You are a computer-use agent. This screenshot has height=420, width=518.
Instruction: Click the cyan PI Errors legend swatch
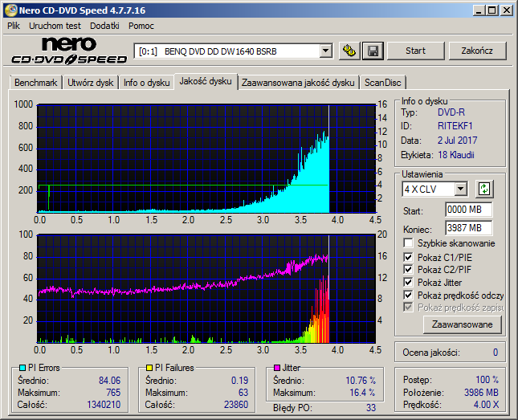click(x=22, y=368)
